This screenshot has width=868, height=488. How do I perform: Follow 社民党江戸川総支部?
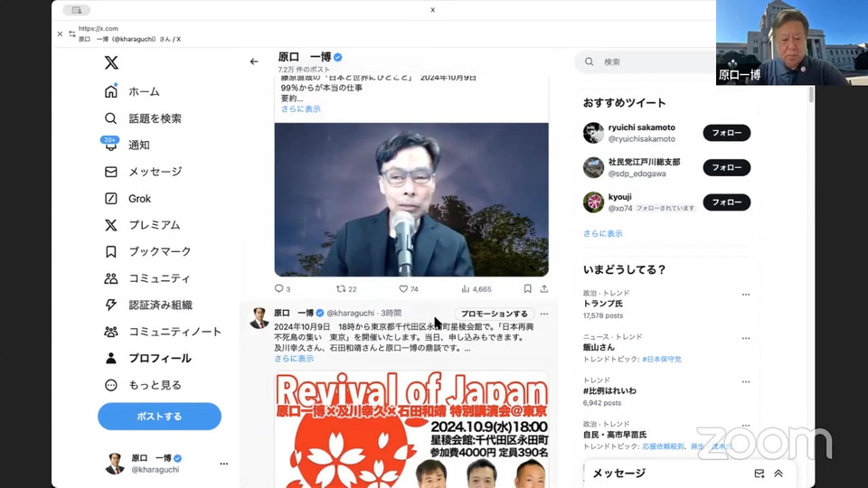pyautogui.click(x=726, y=168)
